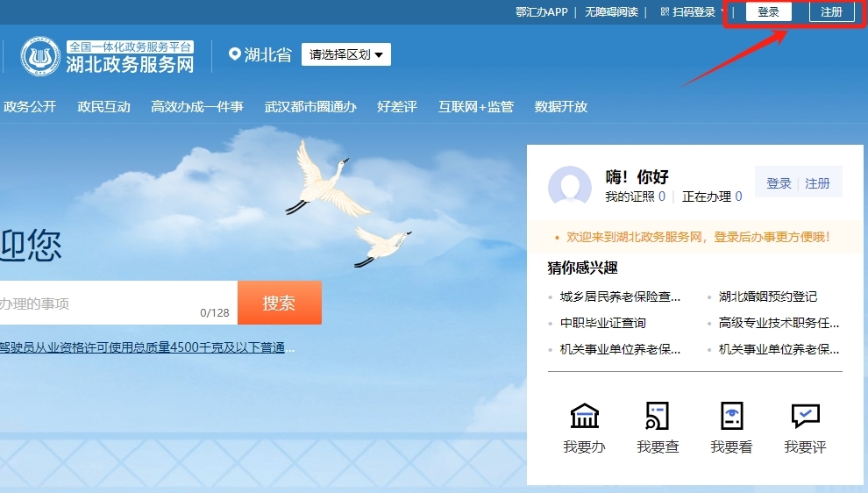Image resolution: width=868 pixels, height=493 pixels.
Task: Click the 我要办 building icon
Action: point(585,416)
